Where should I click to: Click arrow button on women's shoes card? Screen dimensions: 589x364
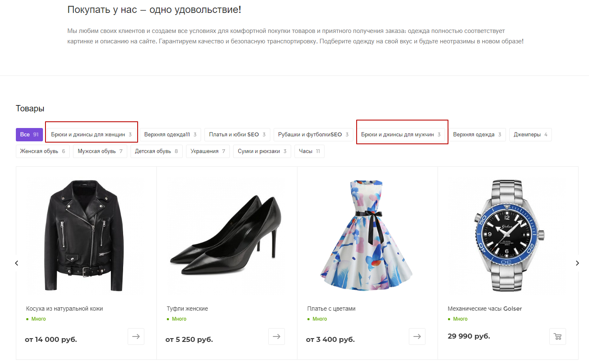277,336
